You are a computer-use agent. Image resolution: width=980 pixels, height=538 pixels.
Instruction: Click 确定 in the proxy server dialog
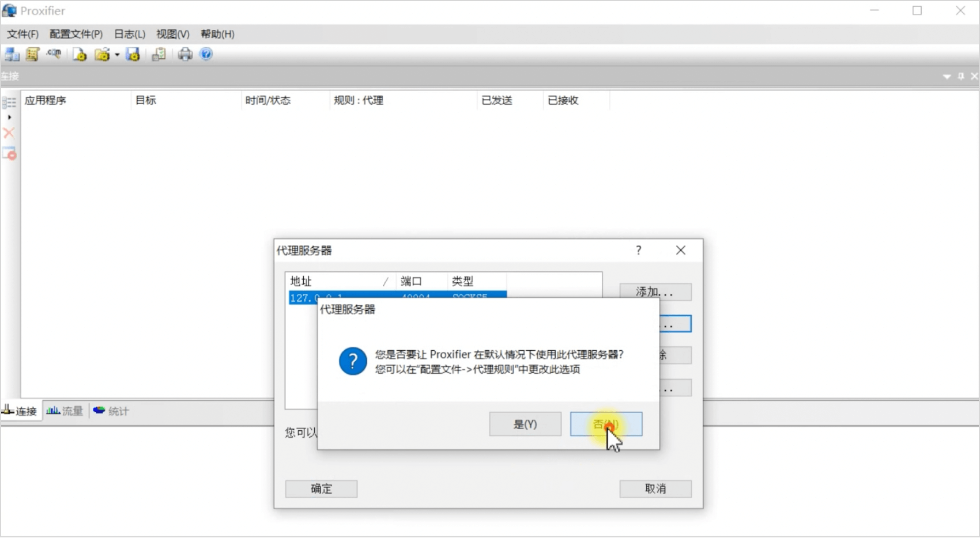(321, 488)
